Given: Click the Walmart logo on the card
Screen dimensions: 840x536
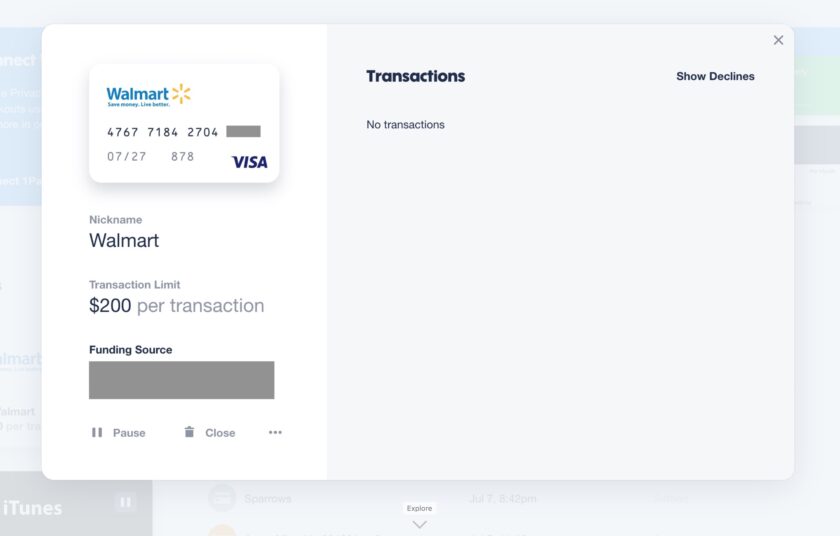Looking at the screenshot, I should (148, 95).
